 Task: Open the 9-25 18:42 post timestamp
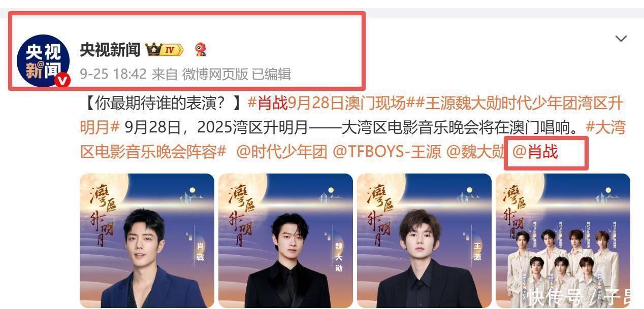point(113,74)
